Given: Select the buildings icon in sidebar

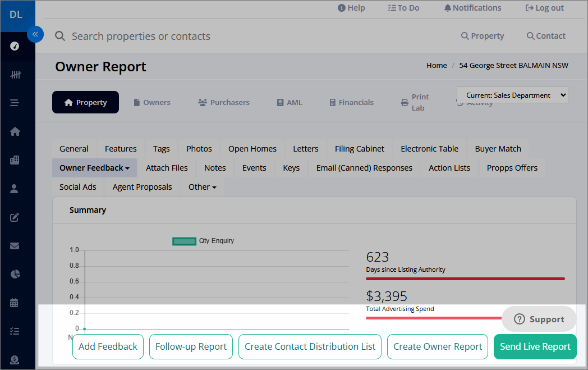Looking at the screenshot, I should tap(15, 160).
